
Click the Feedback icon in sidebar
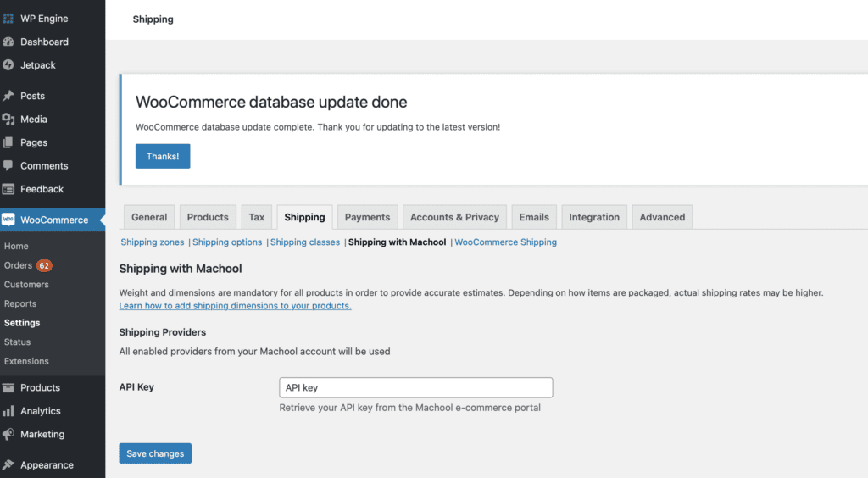tap(8, 189)
